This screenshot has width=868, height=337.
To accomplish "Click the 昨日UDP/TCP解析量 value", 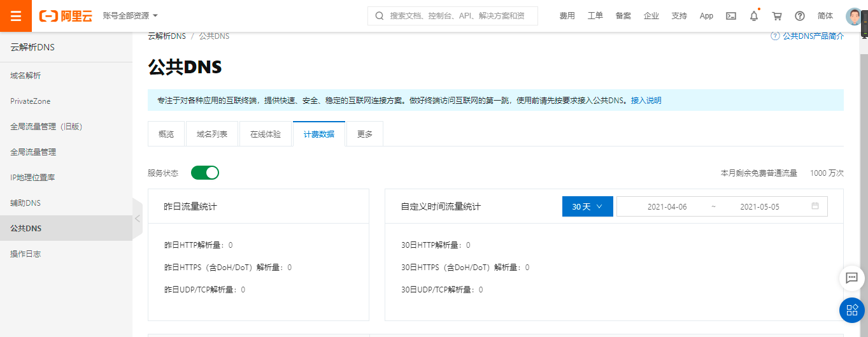I will click(x=243, y=290).
